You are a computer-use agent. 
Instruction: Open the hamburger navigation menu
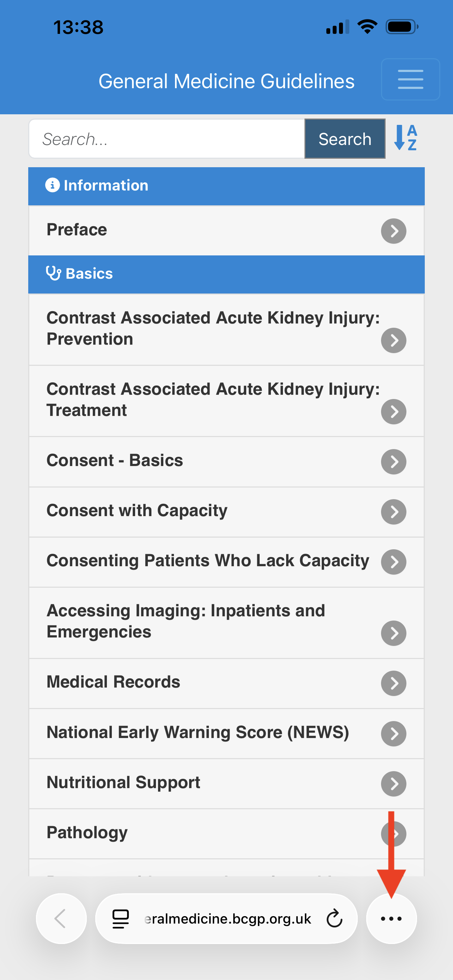coord(410,79)
